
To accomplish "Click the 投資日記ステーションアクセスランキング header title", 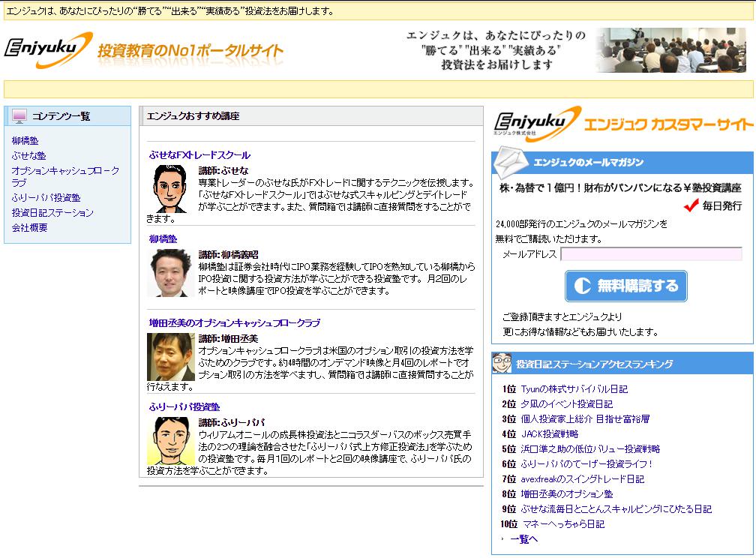I will coord(594,364).
